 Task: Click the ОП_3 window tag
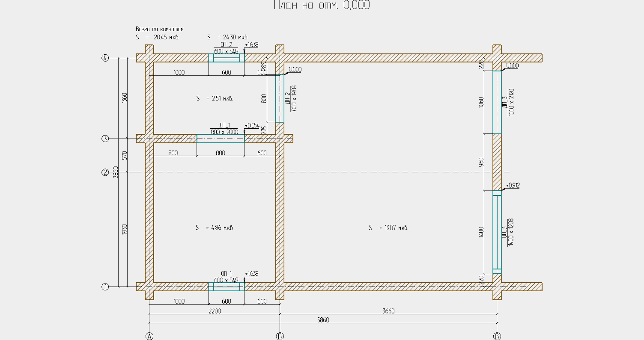pos(504,232)
